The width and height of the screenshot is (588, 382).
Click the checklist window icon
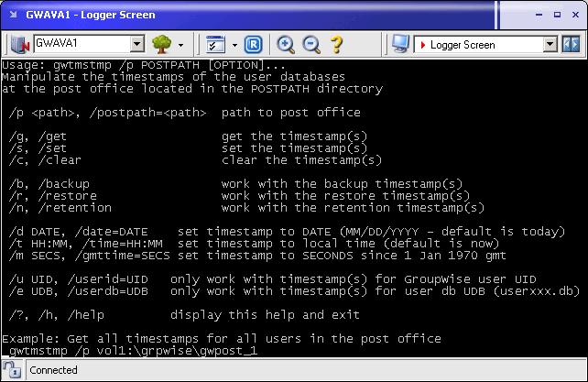[215, 45]
